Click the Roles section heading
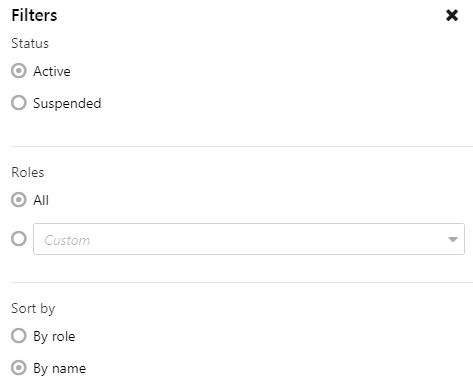Viewport: 473px width, 390px height. pyautogui.click(x=28, y=172)
